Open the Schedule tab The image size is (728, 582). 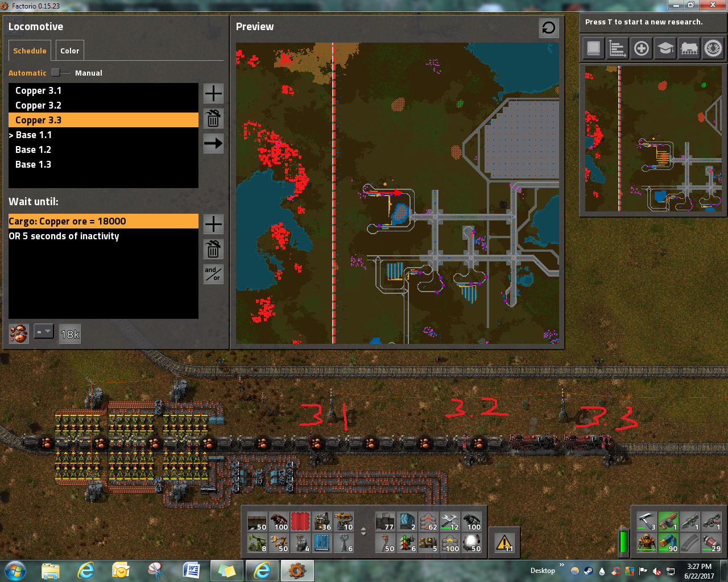pyautogui.click(x=30, y=51)
